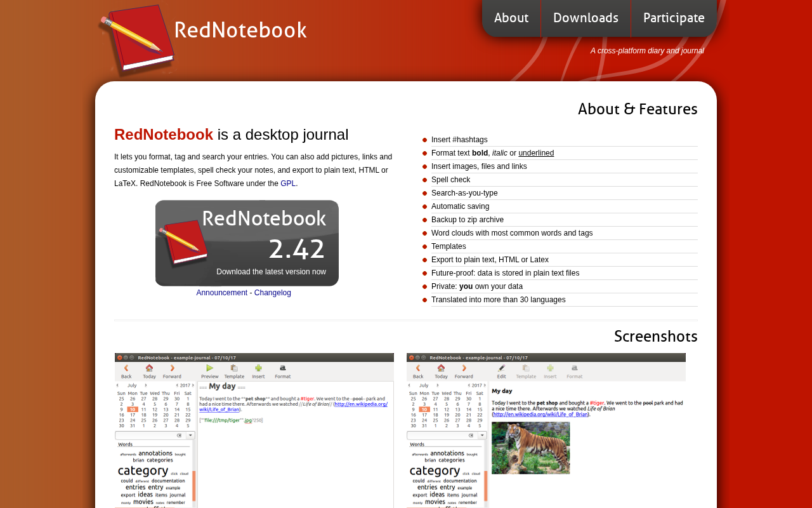This screenshot has width=812, height=508.
Task: Click the 'Spell check' feature line
Action: [565, 180]
